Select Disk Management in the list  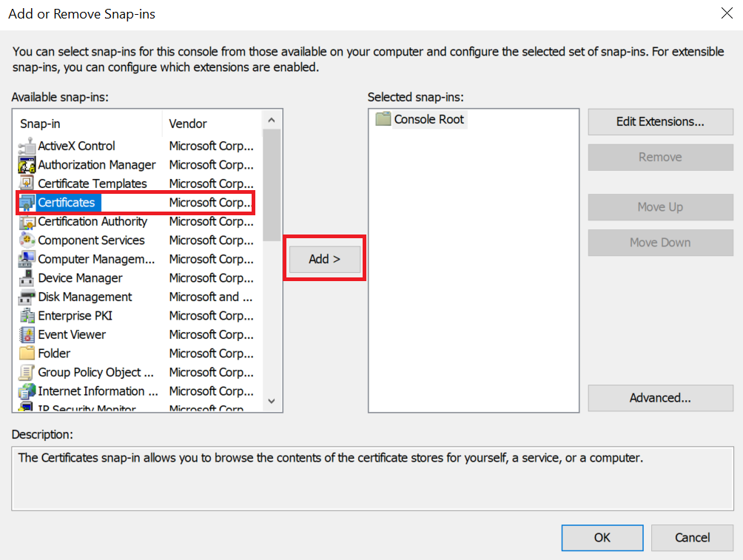click(x=85, y=297)
